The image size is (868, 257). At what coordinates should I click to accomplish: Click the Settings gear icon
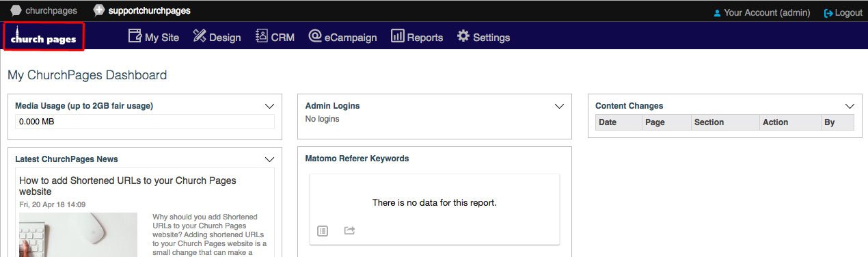click(x=463, y=36)
